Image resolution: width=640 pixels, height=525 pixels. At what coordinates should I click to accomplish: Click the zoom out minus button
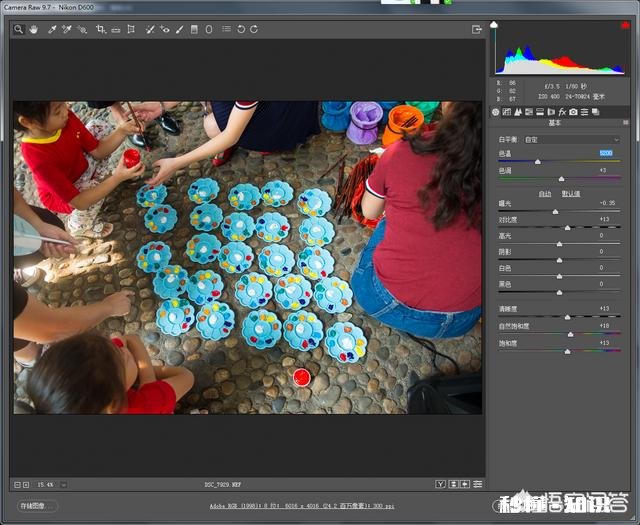click(x=17, y=485)
